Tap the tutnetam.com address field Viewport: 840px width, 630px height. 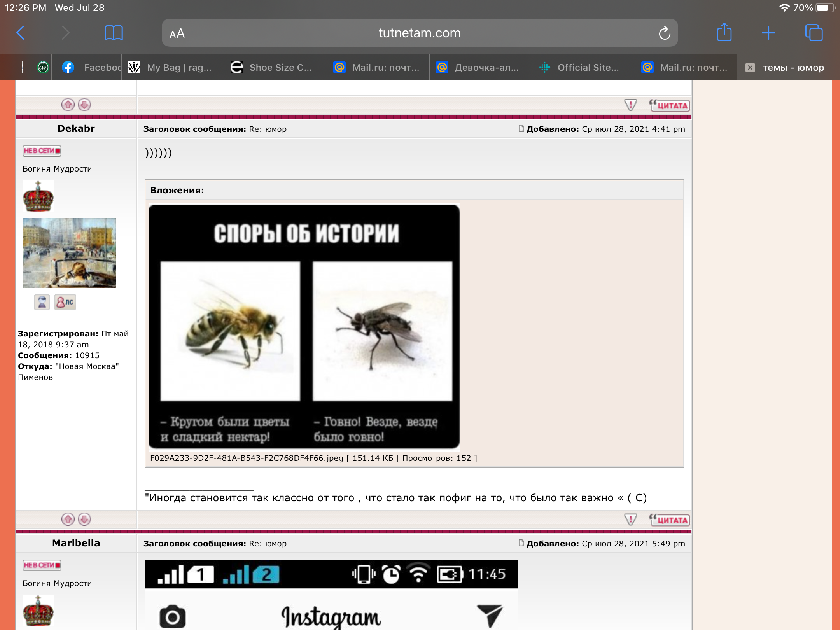(x=419, y=33)
